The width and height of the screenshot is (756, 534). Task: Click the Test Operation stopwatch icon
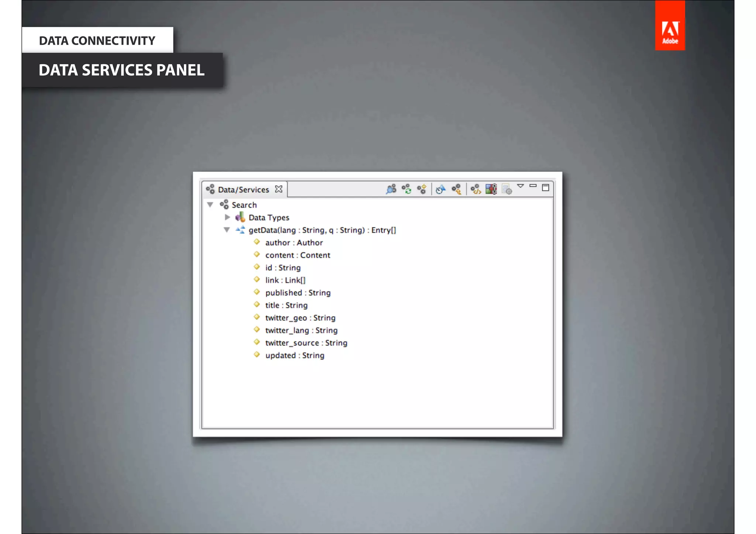(x=440, y=189)
